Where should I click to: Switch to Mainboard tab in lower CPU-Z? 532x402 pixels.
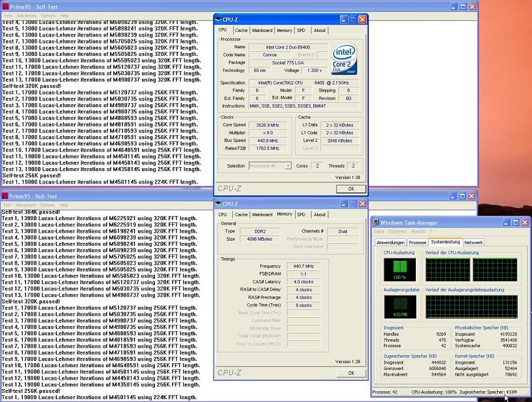262,214
